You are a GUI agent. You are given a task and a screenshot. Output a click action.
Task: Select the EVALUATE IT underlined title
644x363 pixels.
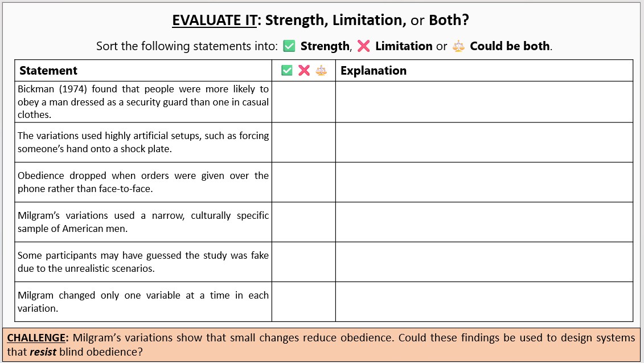click(x=215, y=20)
